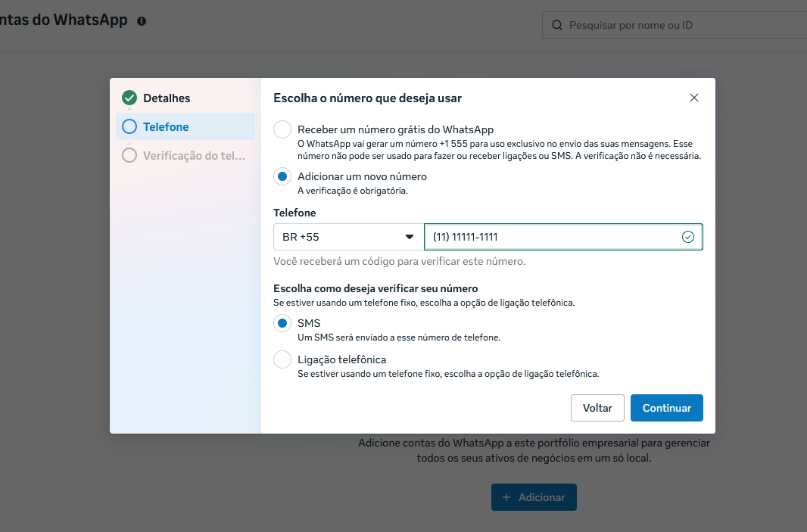Click the green checkmark next to Detalhes
Viewport: 807px width, 532px height.
point(129,98)
